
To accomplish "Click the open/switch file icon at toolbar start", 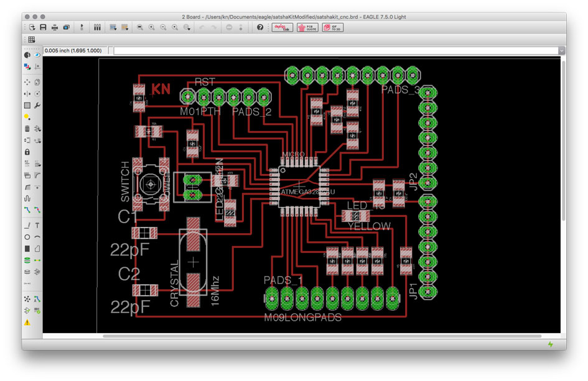I will pos(32,27).
